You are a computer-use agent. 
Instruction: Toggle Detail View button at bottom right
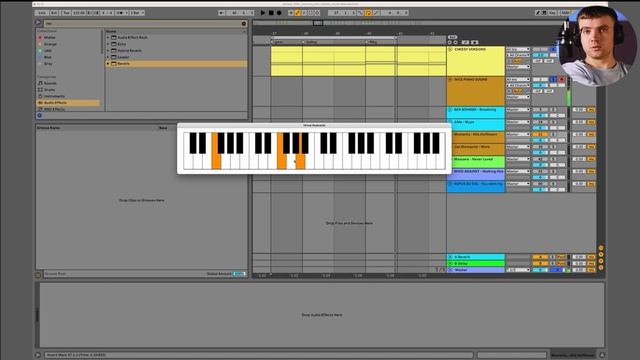602,355
